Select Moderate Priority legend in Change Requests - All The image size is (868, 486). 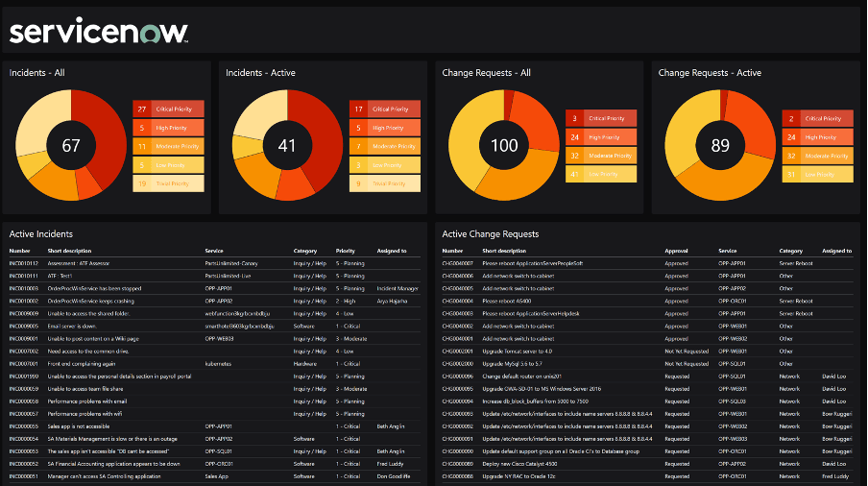[x=601, y=156]
